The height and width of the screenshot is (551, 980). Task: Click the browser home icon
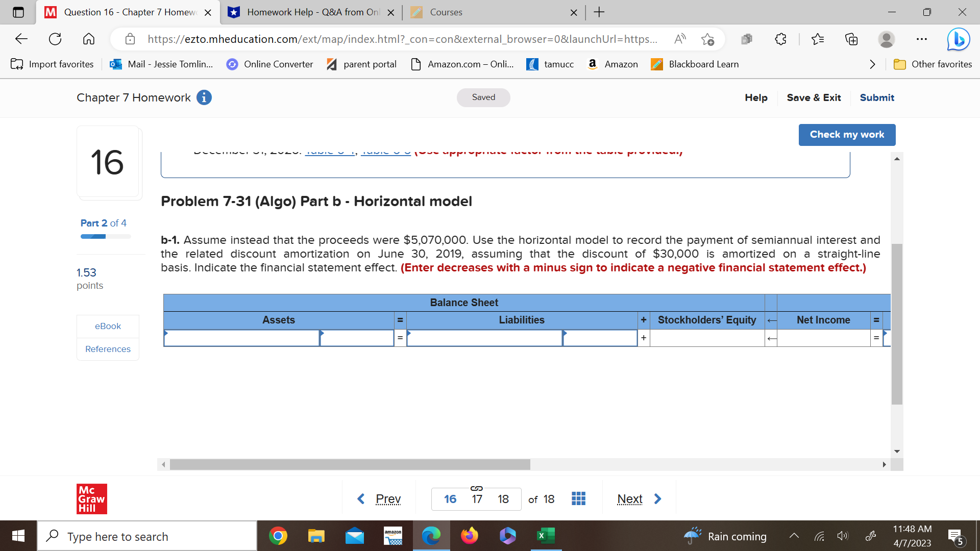[x=89, y=39]
